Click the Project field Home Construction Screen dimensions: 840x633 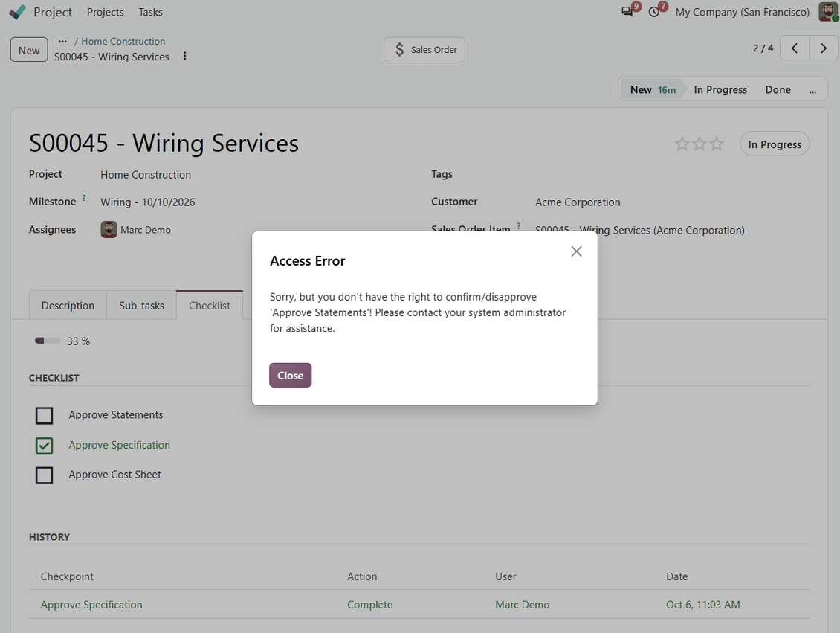coord(146,175)
